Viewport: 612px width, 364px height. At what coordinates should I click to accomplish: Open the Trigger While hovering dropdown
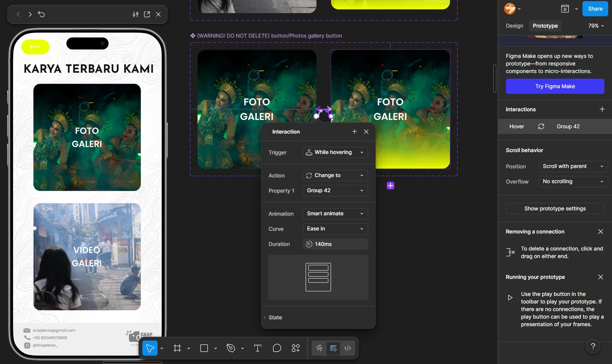[x=335, y=152]
